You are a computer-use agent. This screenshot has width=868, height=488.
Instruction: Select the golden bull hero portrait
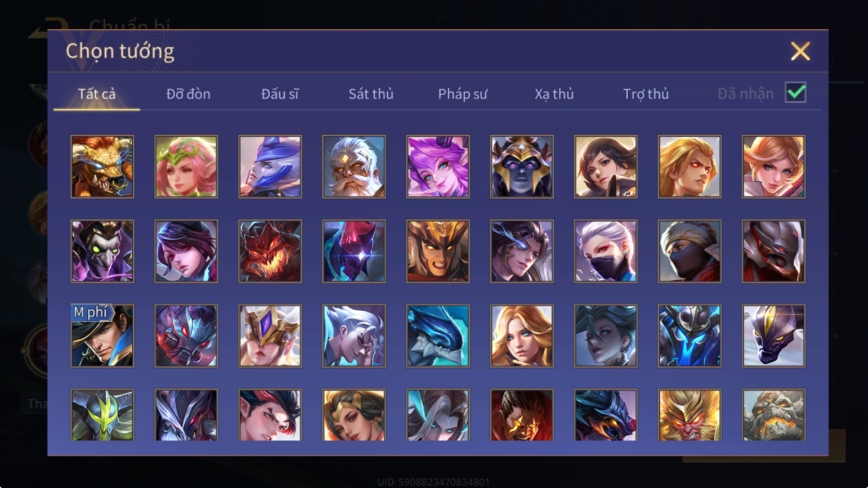pos(102,167)
